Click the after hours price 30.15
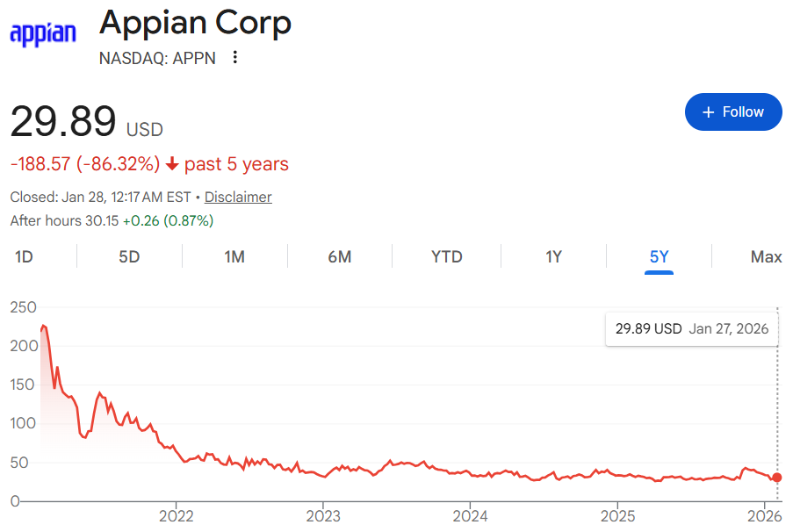 100,220
